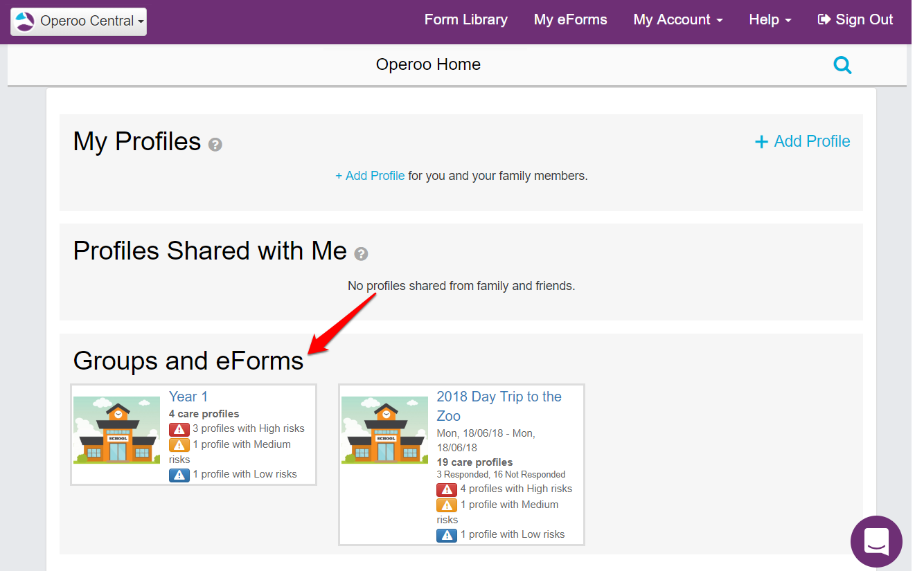Click '4 profiles with High risks' text
The height and width of the screenshot is (571, 924).
click(x=517, y=489)
